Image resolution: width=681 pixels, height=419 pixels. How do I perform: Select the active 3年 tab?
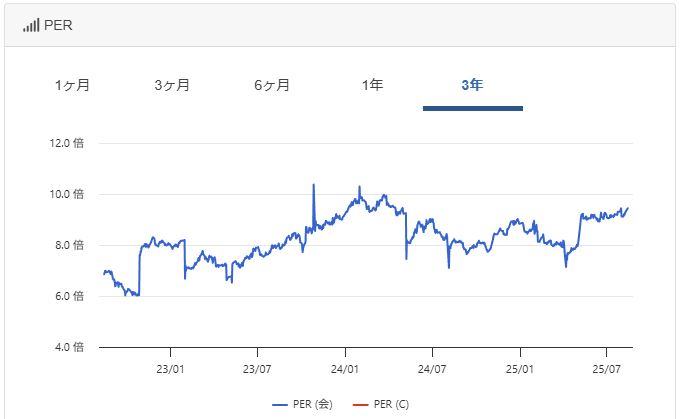point(473,85)
